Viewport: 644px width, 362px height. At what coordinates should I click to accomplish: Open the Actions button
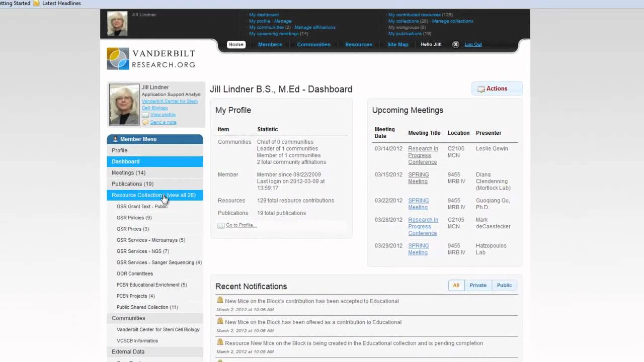point(497,88)
